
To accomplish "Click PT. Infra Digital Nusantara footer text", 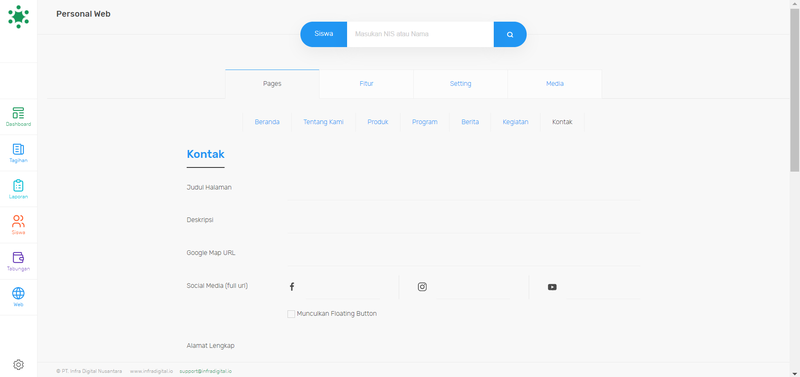I will 89,371.
